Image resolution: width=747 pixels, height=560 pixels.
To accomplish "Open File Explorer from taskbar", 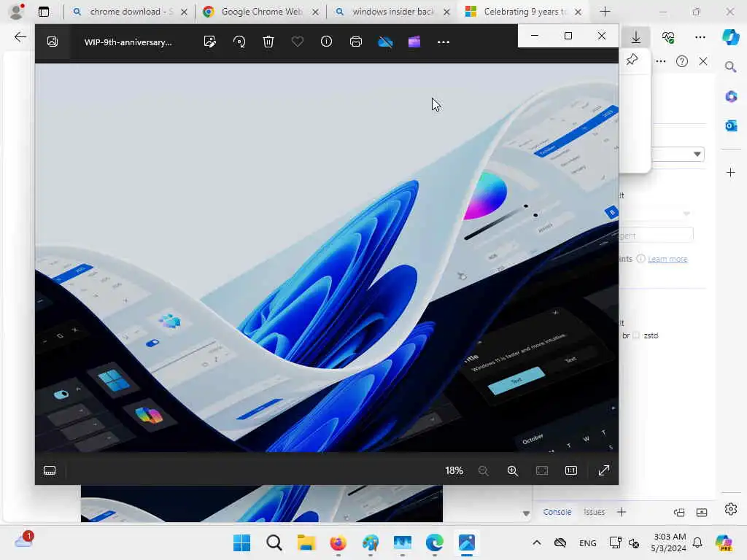I will pyautogui.click(x=306, y=542).
